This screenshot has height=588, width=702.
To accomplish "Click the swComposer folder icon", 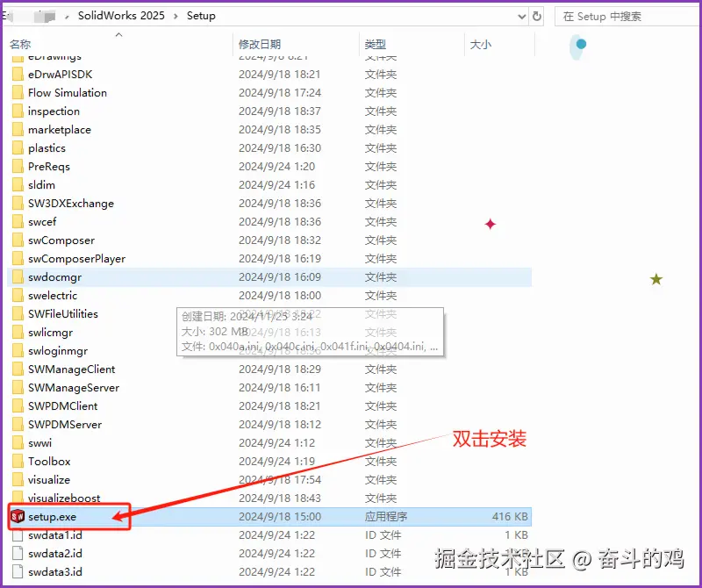I will pyautogui.click(x=18, y=240).
